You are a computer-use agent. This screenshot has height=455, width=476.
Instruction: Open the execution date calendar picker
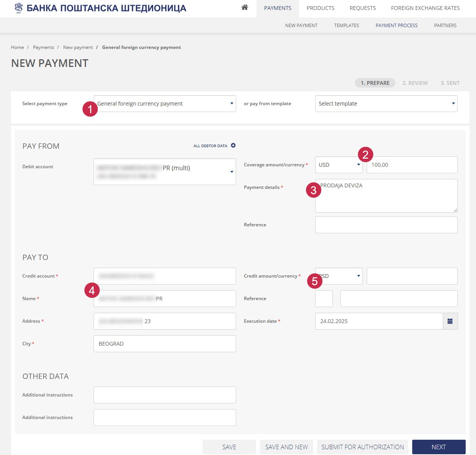pyautogui.click(x=450, y=321)
